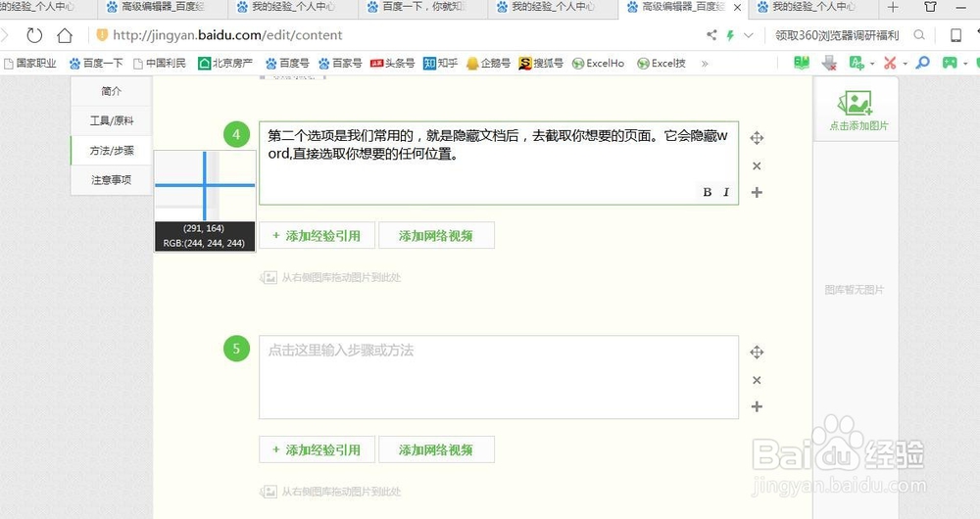The image size is (980, 519).
Task: Click the download extension icon
Action: pyautogui.click(x=829, y=63)
